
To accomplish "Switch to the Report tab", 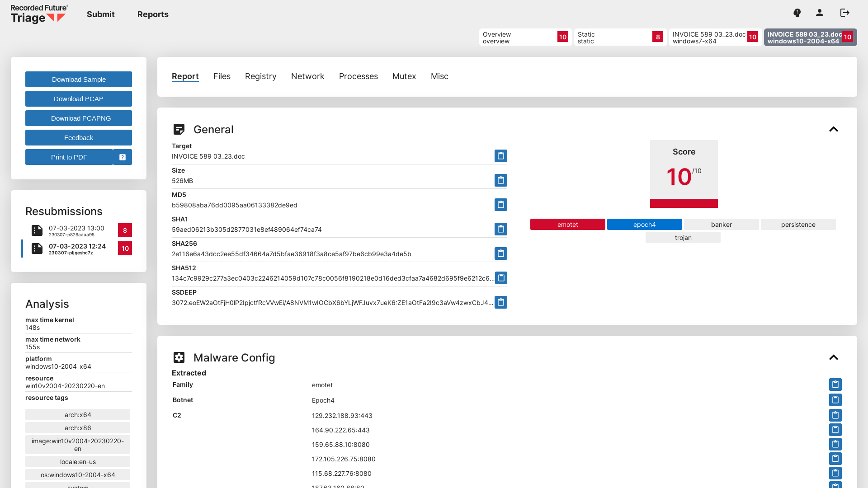I will [x=185, y=76].
